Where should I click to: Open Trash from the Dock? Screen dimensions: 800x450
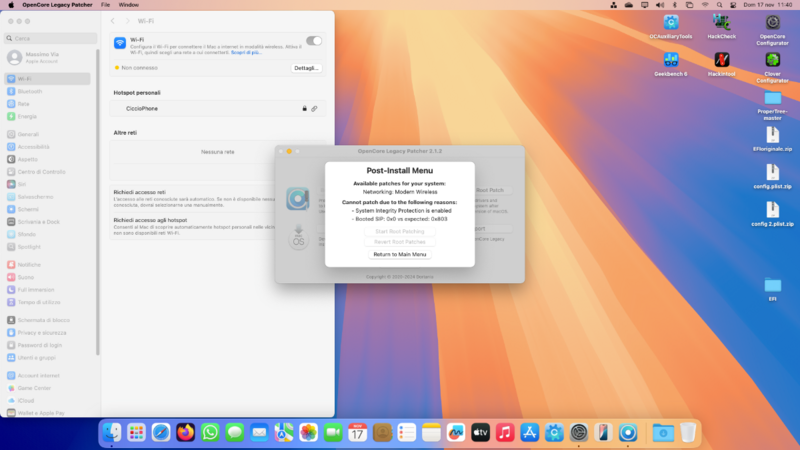click(688, 433)
